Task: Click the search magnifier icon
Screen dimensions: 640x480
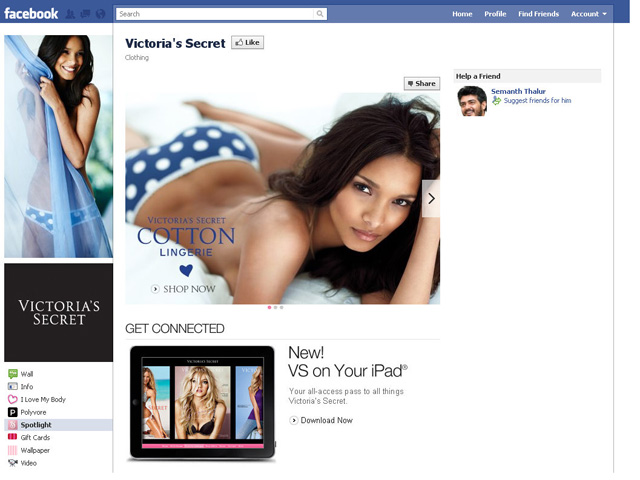Action: pos(320,14)
